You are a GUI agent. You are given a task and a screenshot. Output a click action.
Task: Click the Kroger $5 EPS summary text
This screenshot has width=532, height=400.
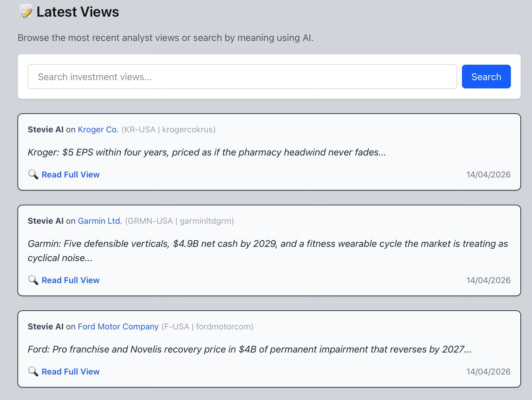pyautogui.click(x=207, y=152)
